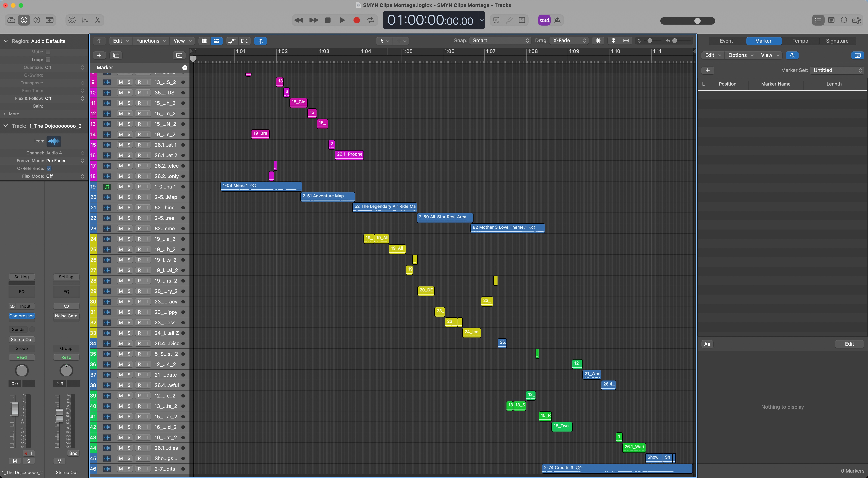Toggle the metronome icon
Screen dimensions: 868x478
coord(557,20)
